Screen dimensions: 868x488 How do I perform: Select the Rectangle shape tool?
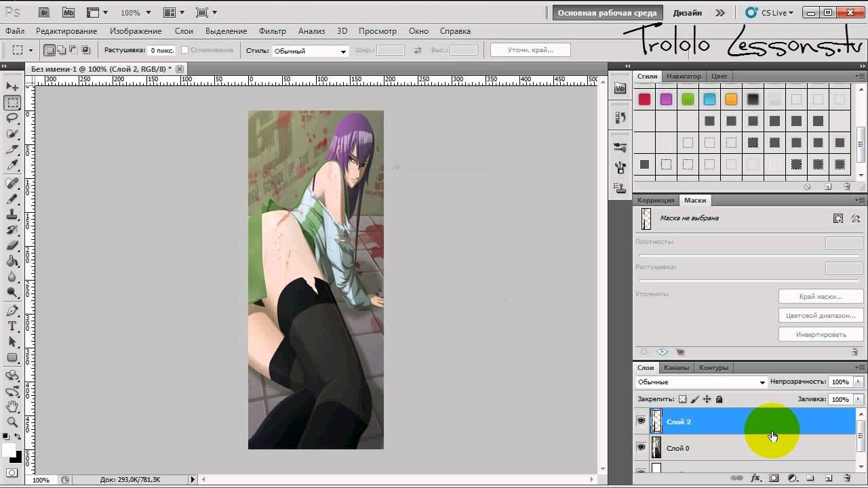point(12,357)
